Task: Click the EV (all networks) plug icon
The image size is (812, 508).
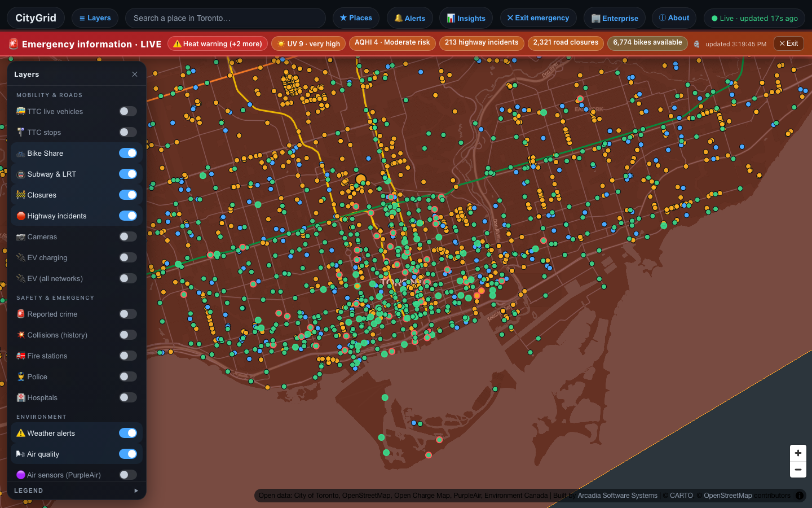Action: (21, 278)
